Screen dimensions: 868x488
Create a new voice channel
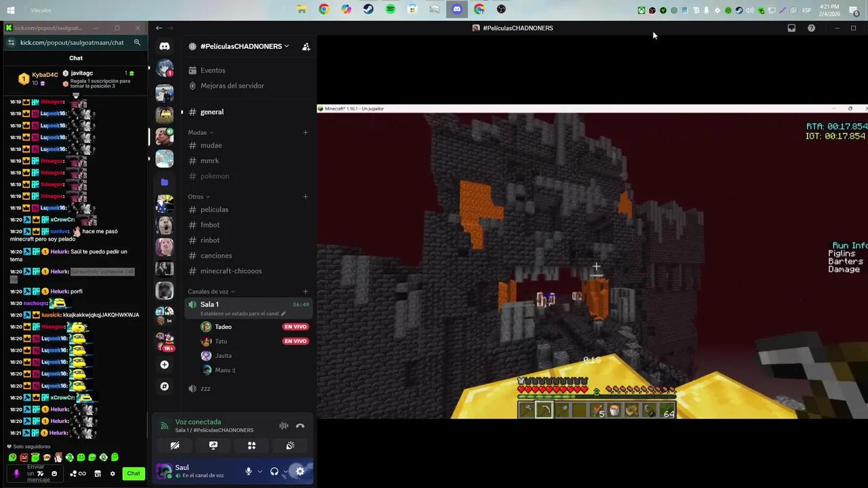click(305, 291)
